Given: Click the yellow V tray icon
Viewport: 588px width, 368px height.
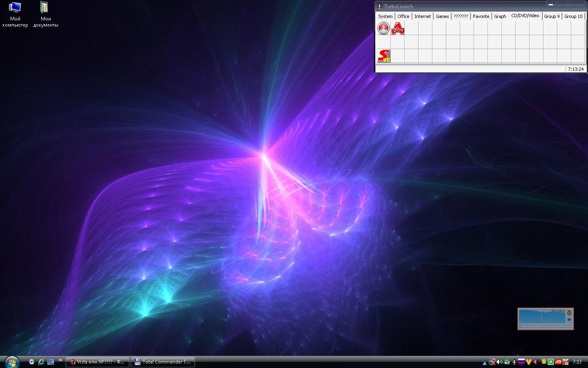Looking at the screenshot, I should [529, 362].
